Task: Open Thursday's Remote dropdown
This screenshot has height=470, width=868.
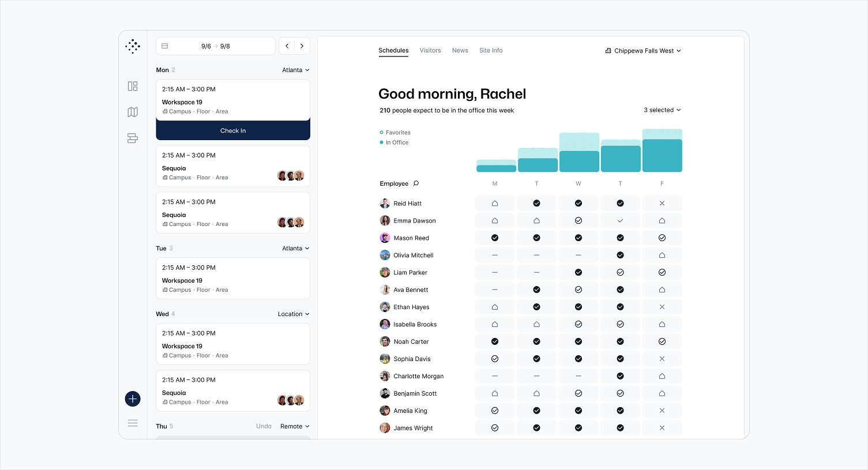Action: pyautogui.click(x=295, y=426)
